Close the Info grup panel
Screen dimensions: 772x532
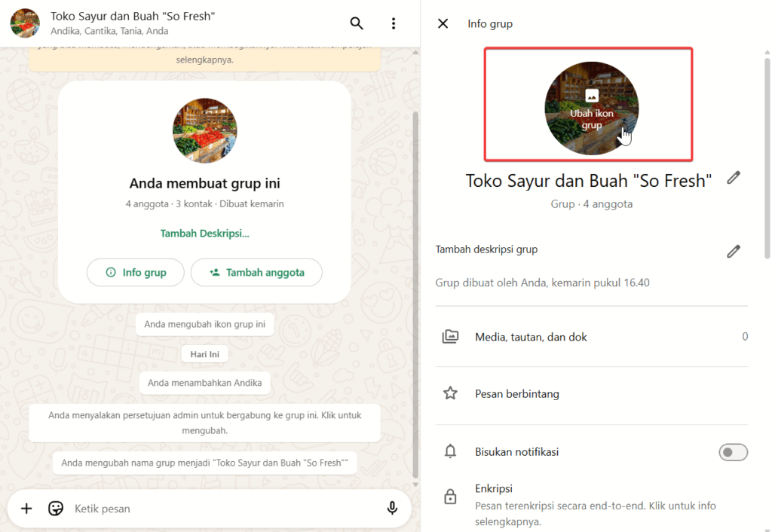coord(443,23)
